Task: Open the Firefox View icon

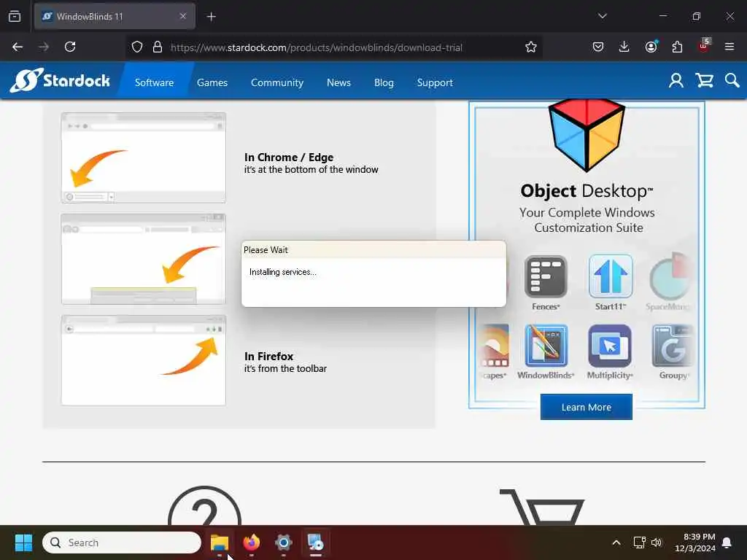Action: click(x=15, y=16)
